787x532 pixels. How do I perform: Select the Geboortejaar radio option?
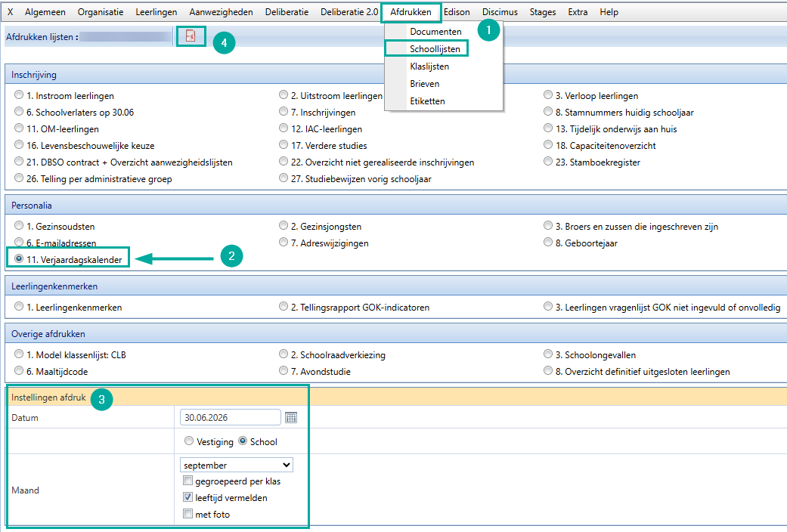pyautogui.click(x=548, y=242)
